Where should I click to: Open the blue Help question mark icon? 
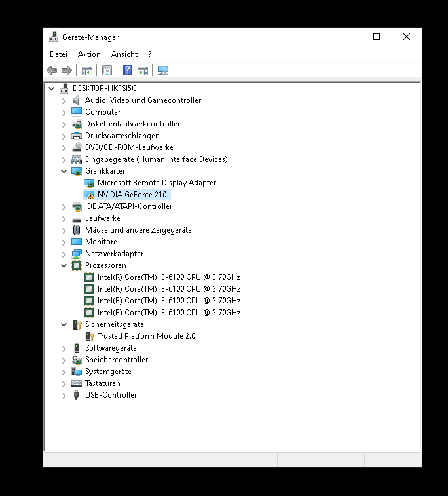coord(128,70)
